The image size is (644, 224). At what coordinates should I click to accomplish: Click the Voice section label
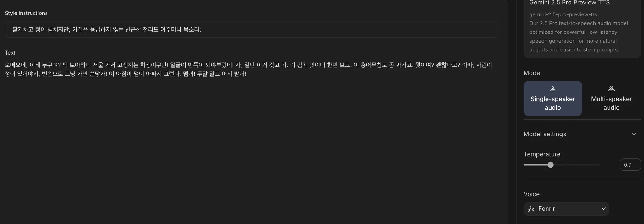click(531, 194)
